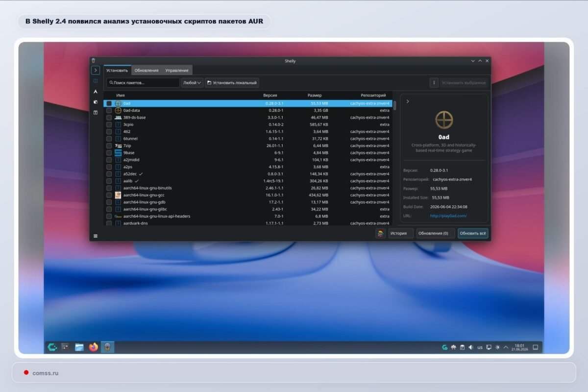Click the Обновления (0) button
Viewport: 588px width, 392px height.
[x=436, y=233]
